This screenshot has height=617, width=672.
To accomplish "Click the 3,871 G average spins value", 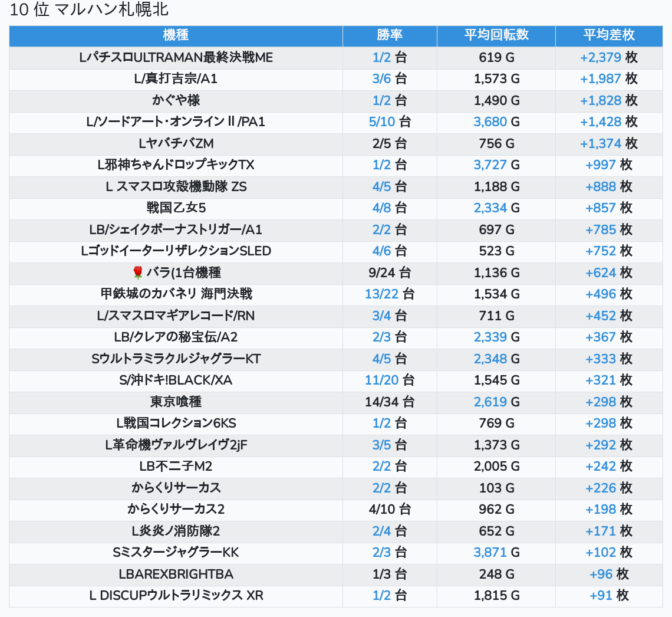I will pos(496,552).
